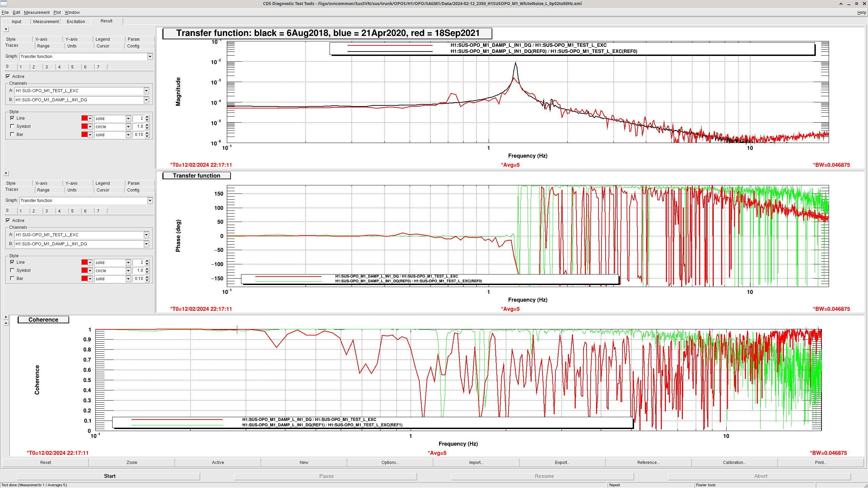Click the Start button
Image resolution: width=868 pixels, height=488 pixels.
(110, 476)
